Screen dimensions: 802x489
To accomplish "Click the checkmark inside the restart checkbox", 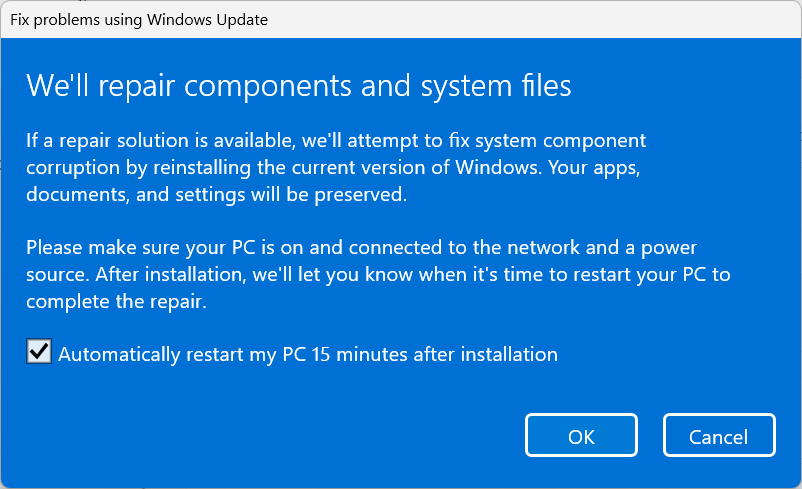I will [39, 352].
